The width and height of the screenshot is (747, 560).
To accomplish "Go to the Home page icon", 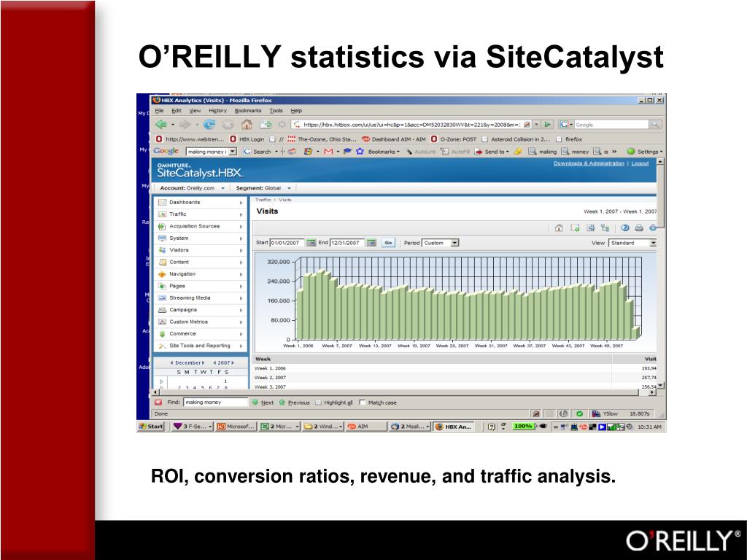I will point(247,125).
